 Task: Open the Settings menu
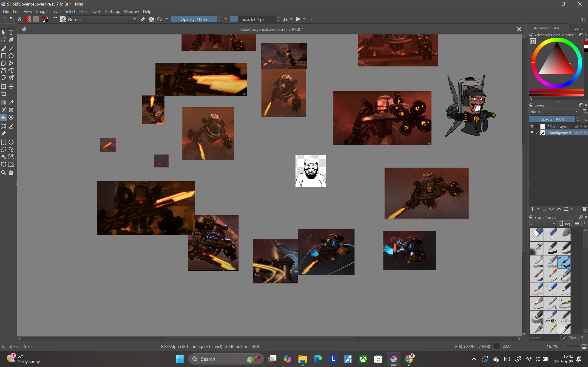(x=113, y=11)
